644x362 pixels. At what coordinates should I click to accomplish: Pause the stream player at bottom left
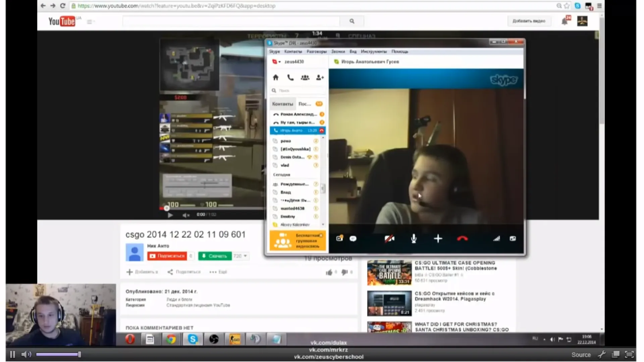point(13,354)
